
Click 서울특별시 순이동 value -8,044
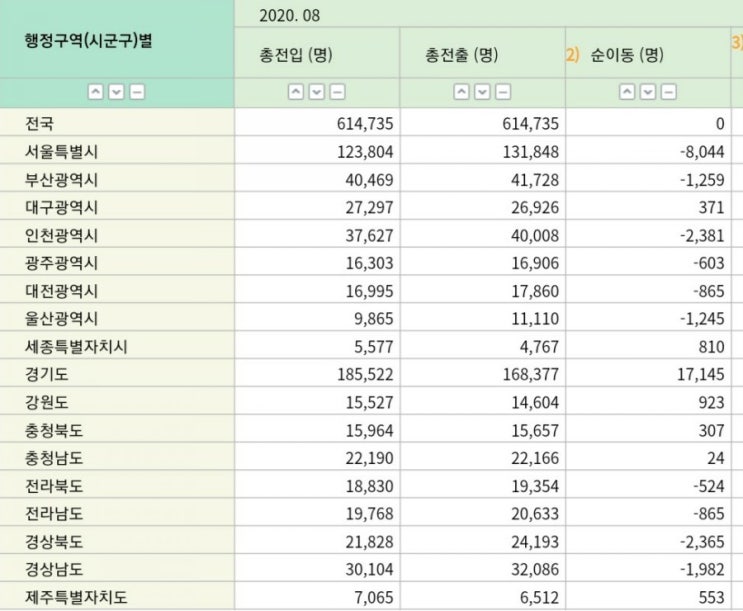tap(702, 152)
